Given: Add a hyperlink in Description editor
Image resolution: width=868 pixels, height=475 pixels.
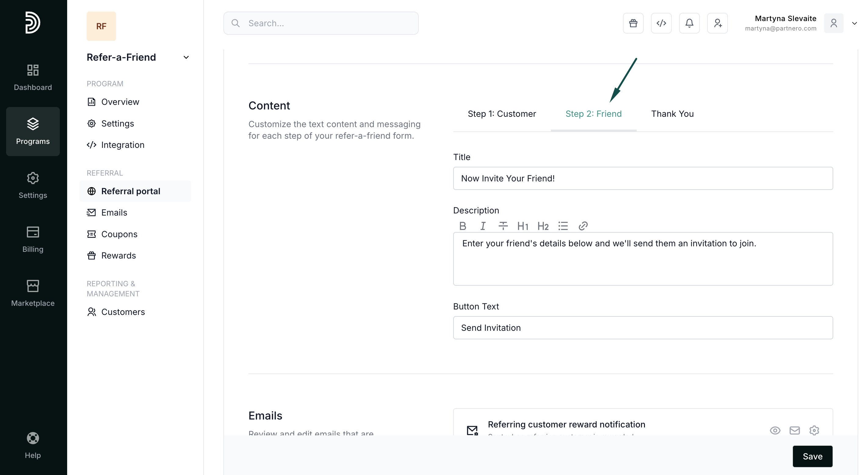Looking at the screenshot, I should pyautogui.click(x=583, y=226).
